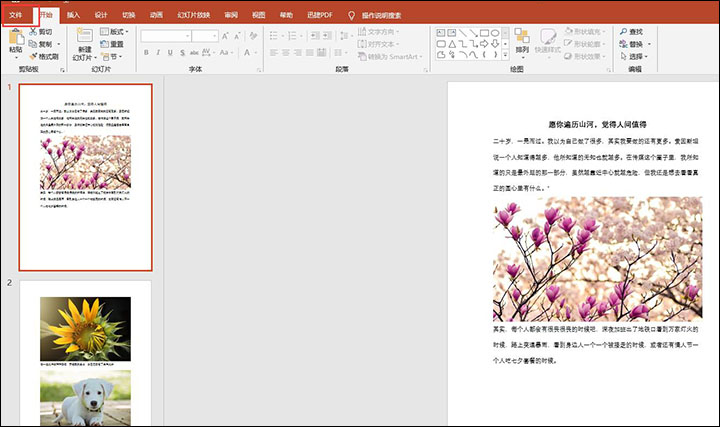Click the 复制 (Copy) icon

point(33,44)
